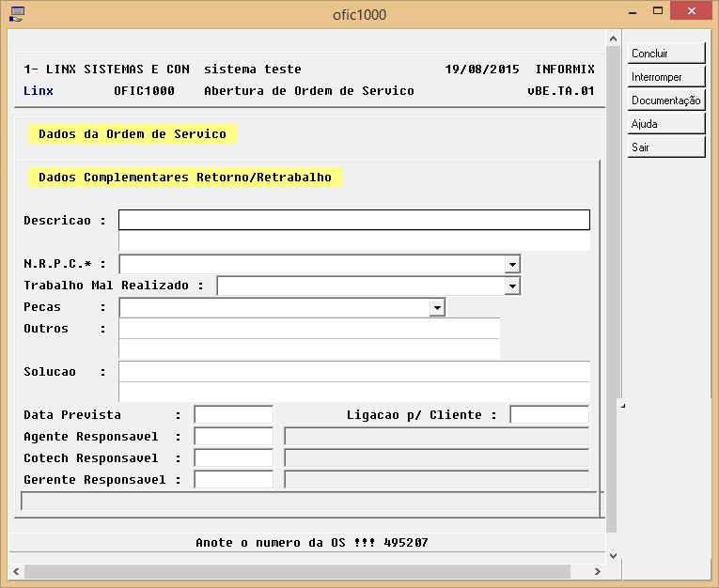Click the OS number 495207 message
The width and height of the screenshot is (719, 588).
[x=312, y=543]
